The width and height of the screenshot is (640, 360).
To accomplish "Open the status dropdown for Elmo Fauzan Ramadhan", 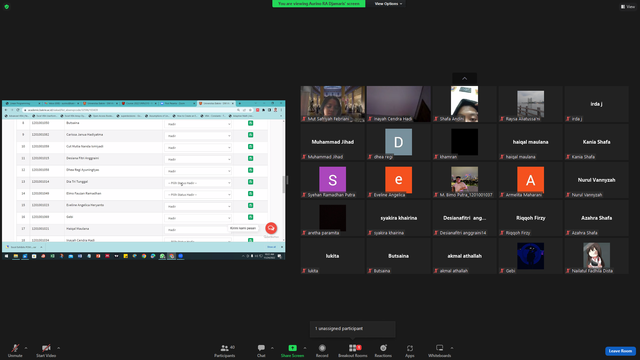I will (198, 195).
